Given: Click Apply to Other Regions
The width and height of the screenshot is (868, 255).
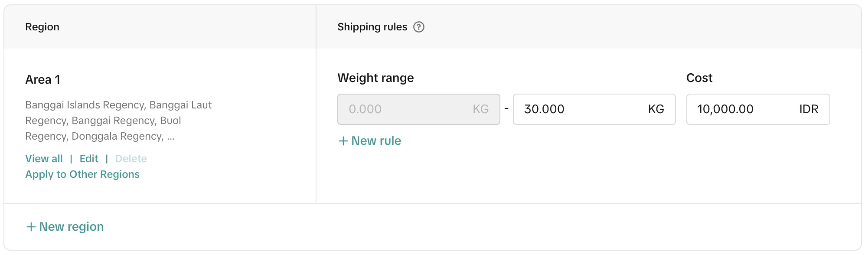Looking at the screenshot, I should coord(82,174).
